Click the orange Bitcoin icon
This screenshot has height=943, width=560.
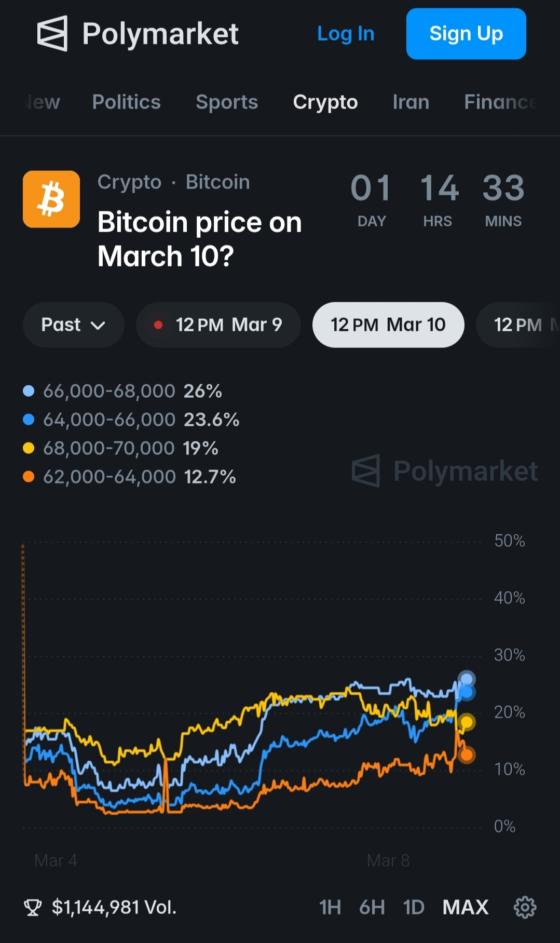(x=51, y=199)
